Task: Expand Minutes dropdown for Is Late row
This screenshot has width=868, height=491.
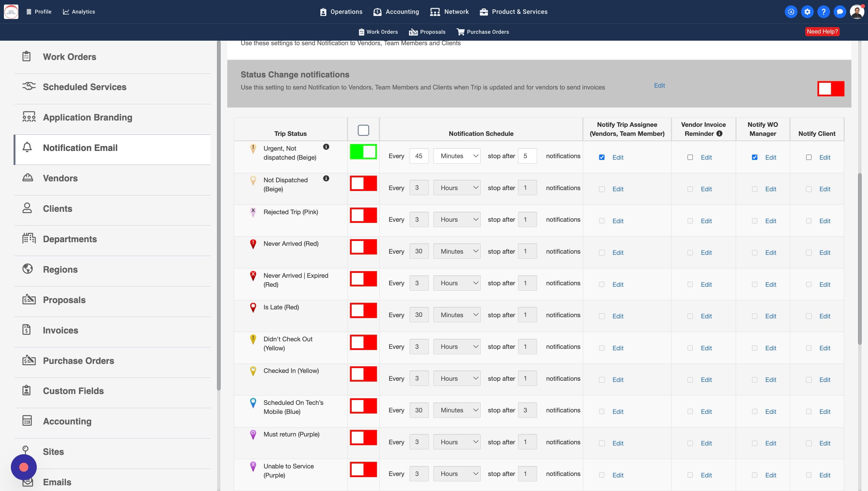Action: click(457, 315)
